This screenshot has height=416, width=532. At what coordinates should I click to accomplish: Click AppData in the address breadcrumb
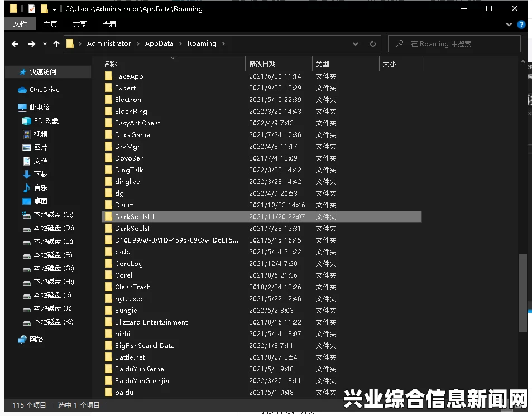point(159,43)
